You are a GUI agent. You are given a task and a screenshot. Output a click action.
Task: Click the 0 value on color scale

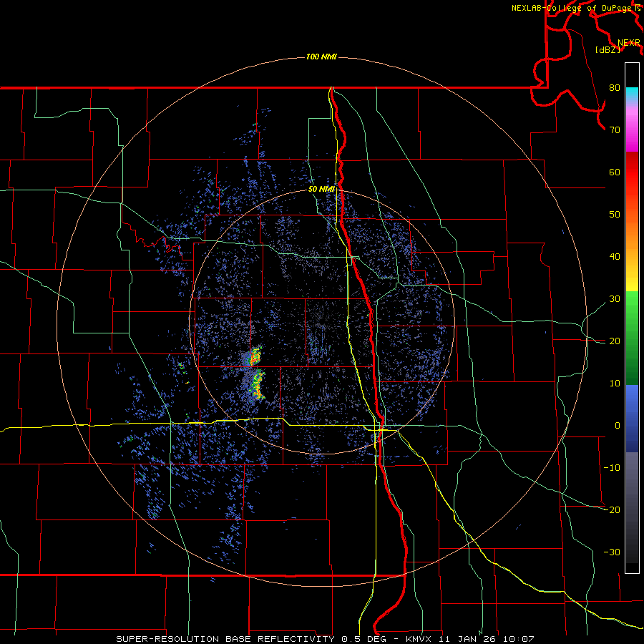tap(618, 426)
